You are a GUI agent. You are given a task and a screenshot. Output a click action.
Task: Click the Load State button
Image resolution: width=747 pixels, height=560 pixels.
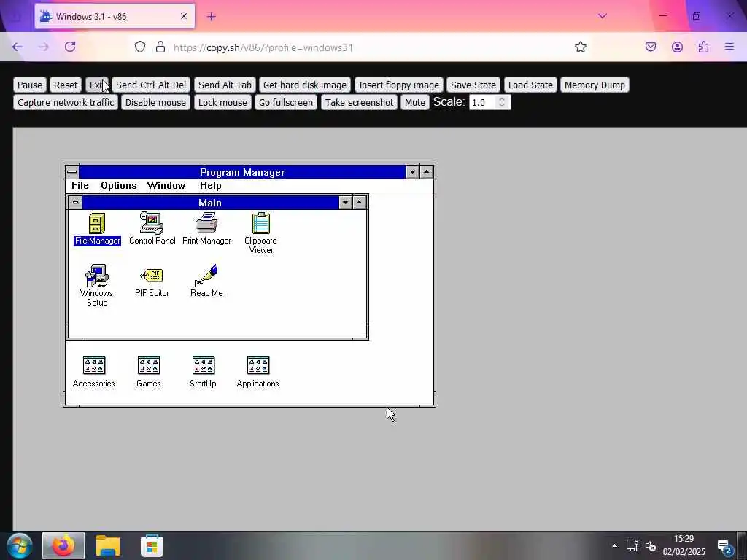(x=530, y=85)
